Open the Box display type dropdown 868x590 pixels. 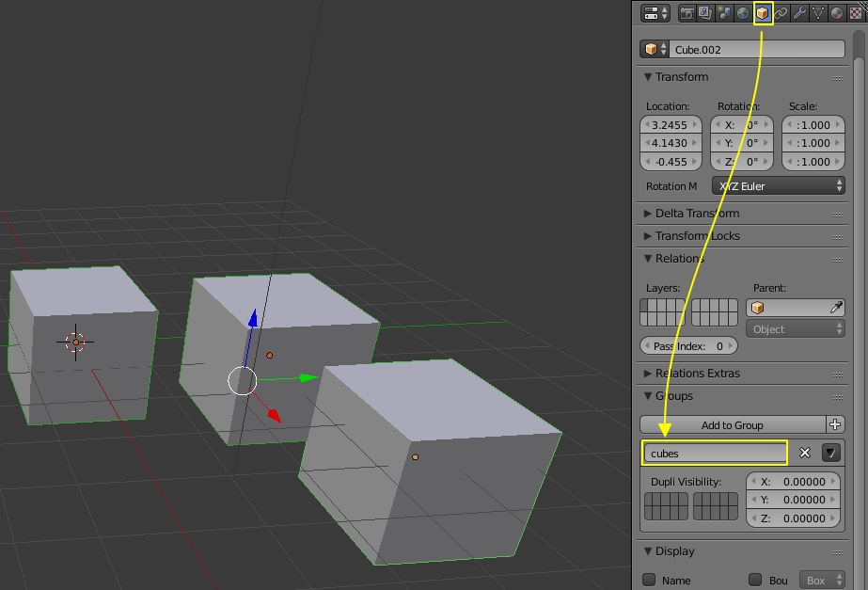click(822, 580)
